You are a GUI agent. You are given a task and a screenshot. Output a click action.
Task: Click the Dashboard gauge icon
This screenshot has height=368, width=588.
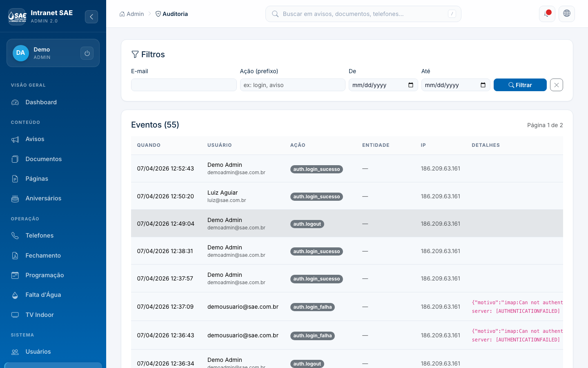[15, 102]
